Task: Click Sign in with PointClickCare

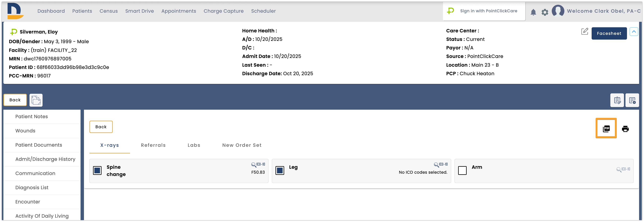Action: (x=484, y=11)
